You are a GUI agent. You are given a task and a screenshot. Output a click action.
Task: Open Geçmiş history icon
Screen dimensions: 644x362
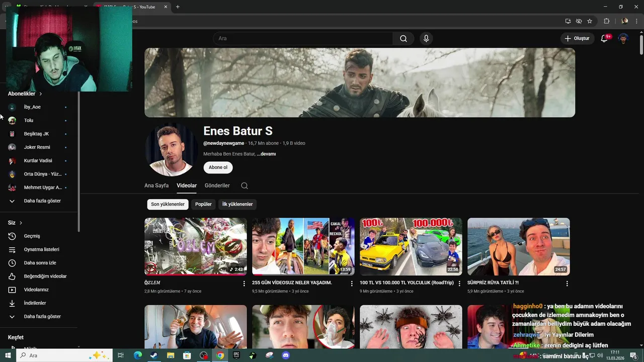click(12, 236)
